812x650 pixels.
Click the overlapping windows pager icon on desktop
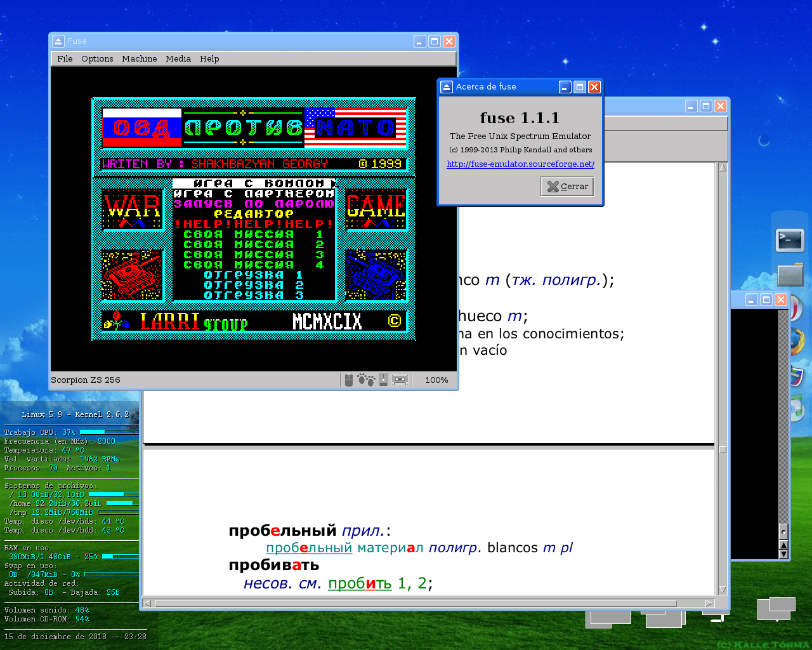coord(776,609)
